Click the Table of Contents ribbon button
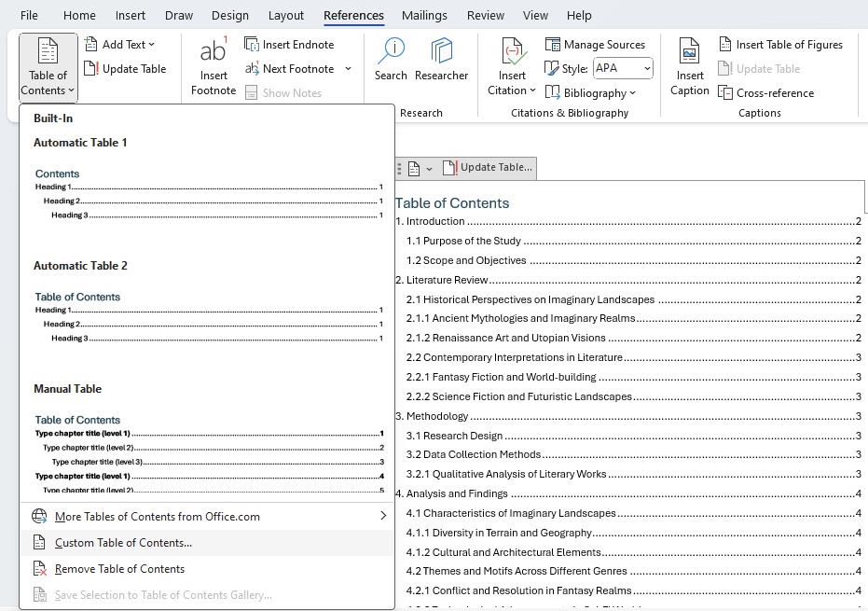 [x=48, y=67]
